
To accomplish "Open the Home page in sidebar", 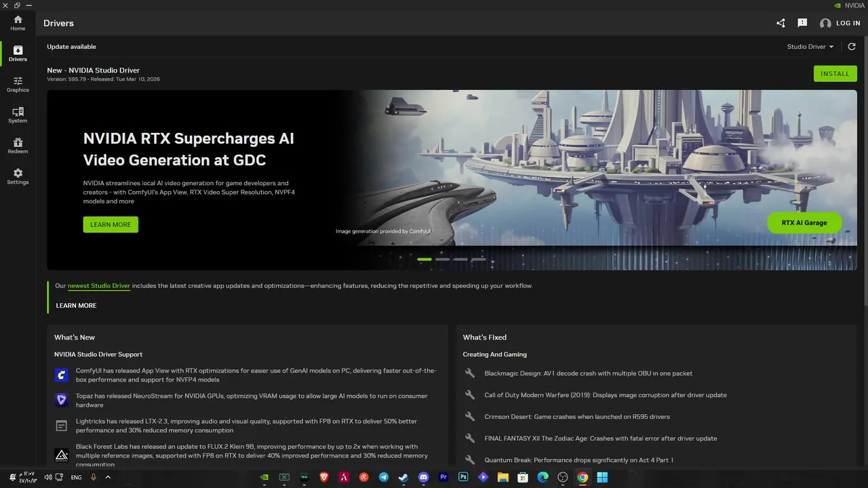I will tap(18, 23).
